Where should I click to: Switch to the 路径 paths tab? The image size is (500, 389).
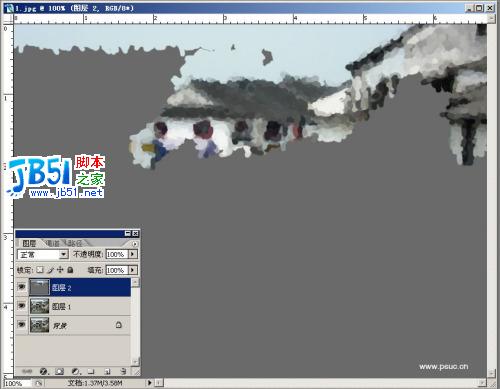pyautogui.click(x=75, y=243)
